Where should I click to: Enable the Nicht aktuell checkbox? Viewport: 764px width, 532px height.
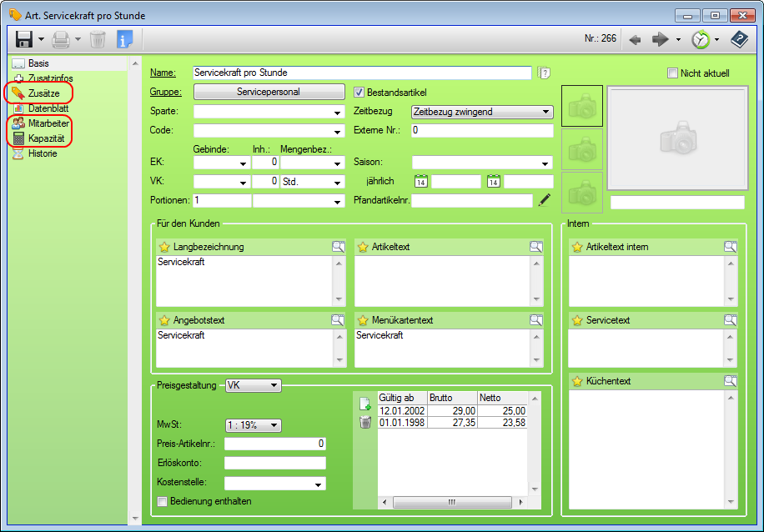pos(672,73)
